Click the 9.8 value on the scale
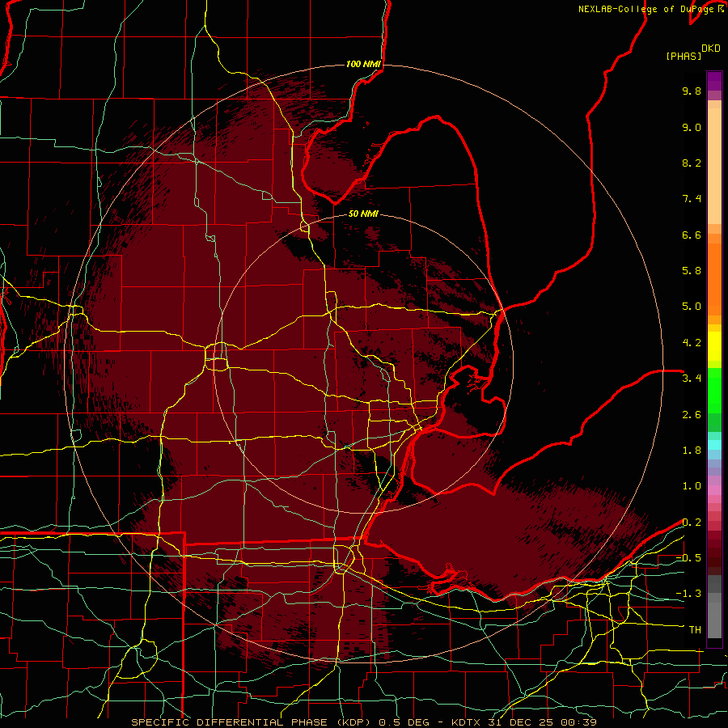728x728 pixels. pos(692,91)
